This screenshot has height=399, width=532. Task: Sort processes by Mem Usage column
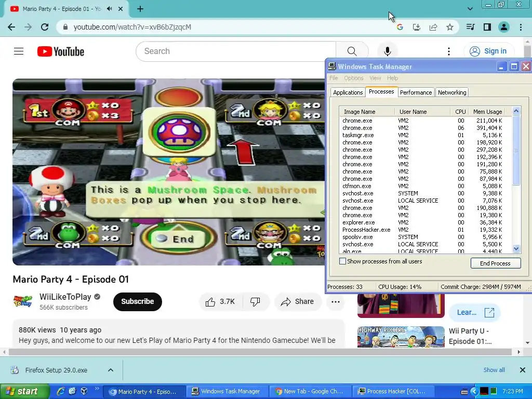pos(487,112)
